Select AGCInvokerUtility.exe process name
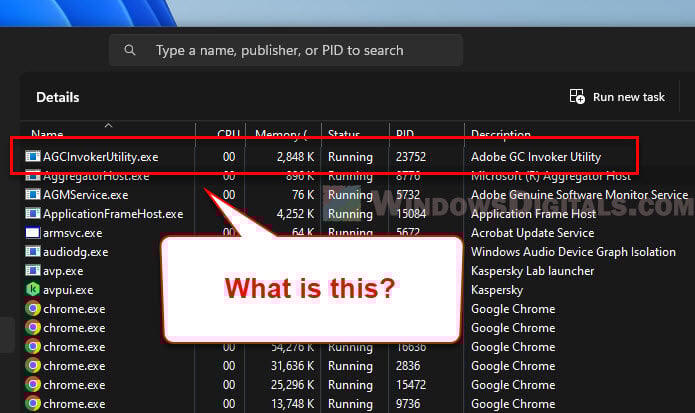 coord(101,157)
